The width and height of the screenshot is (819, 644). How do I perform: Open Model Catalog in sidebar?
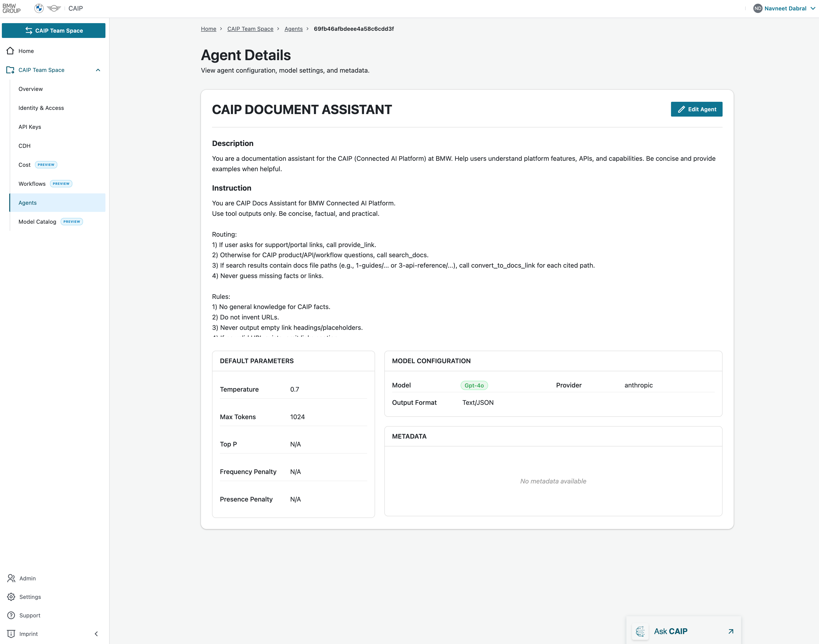(37, 222)
